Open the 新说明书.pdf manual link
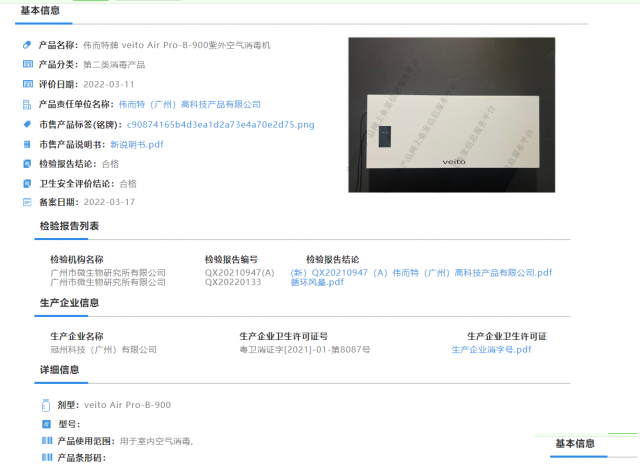The height and width of the screenshot is (465, 640). tap(136, 144)
